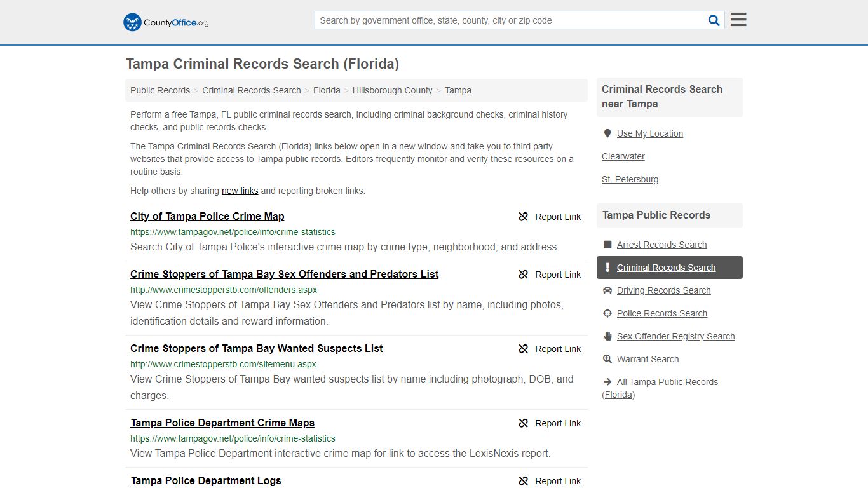Select Tampa breadcrumb
The image size is (868, 488).
pyautogui.click(x=458, y=90)
